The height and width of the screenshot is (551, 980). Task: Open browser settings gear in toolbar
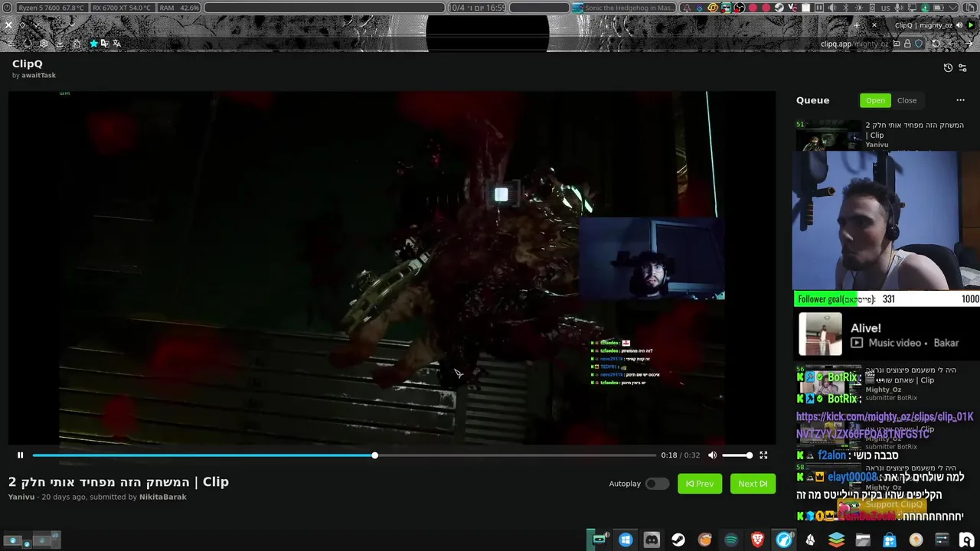point(44,44)
